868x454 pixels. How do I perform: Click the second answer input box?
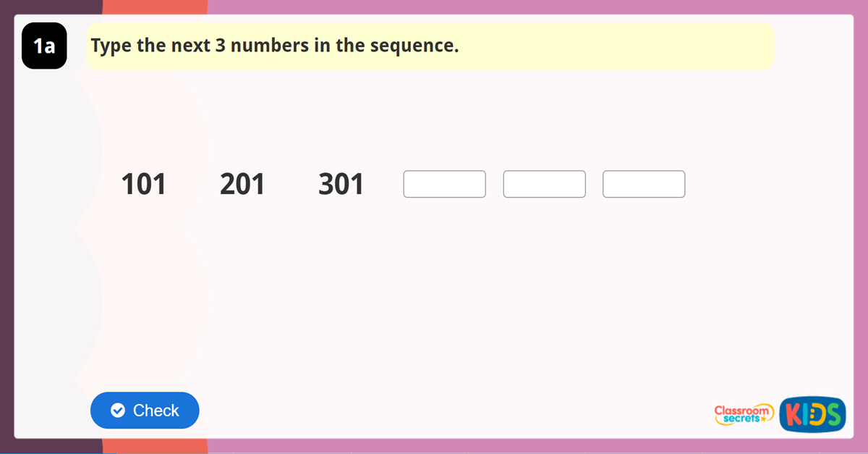544,184
